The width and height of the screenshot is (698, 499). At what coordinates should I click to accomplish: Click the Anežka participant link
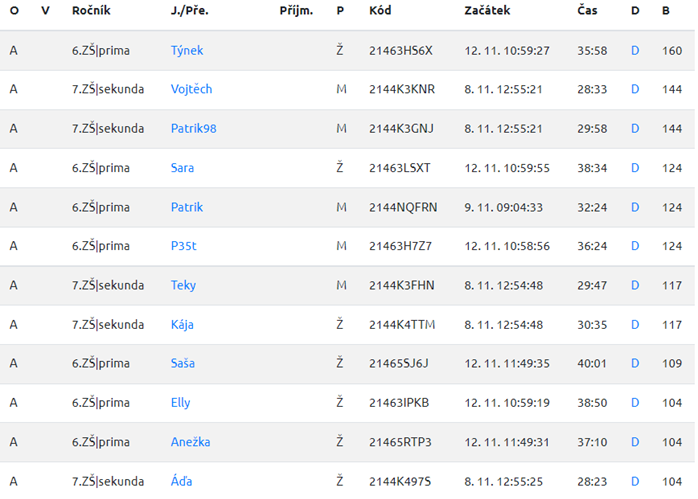tap(191, 442)
